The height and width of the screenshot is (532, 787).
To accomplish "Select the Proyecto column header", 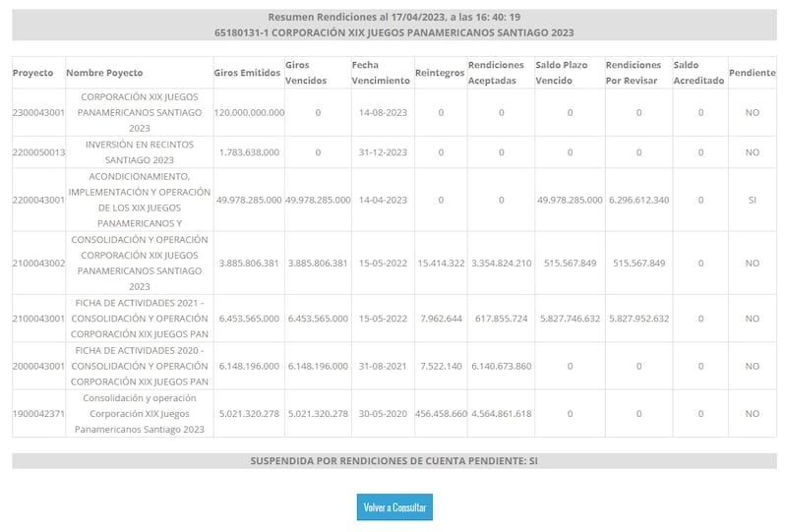I will click(x=32, y=73).
